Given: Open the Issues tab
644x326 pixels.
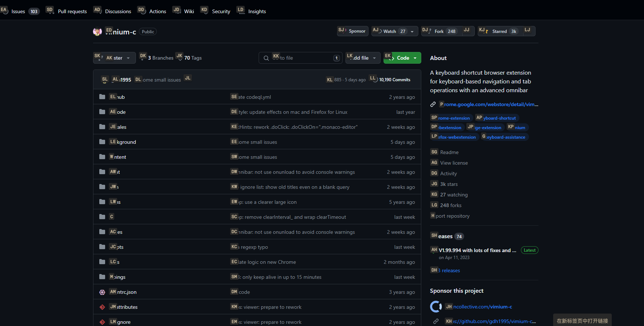Looking at the screenshot, I should [x=20, y=11].
